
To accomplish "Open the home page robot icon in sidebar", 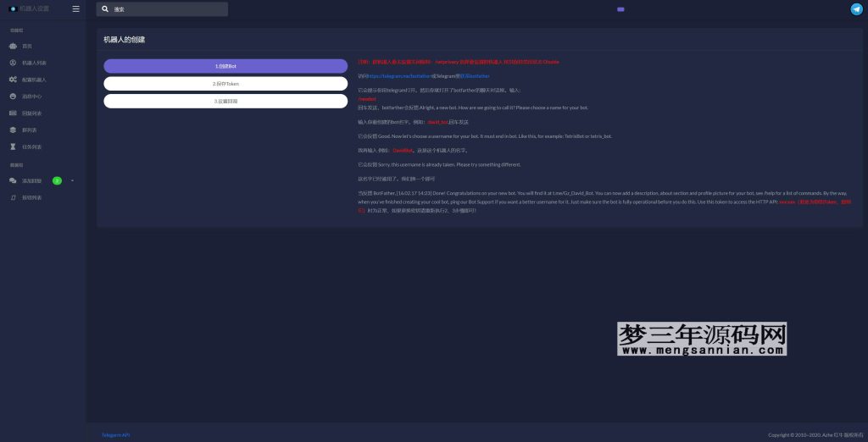I will click(x=13, y=46).
